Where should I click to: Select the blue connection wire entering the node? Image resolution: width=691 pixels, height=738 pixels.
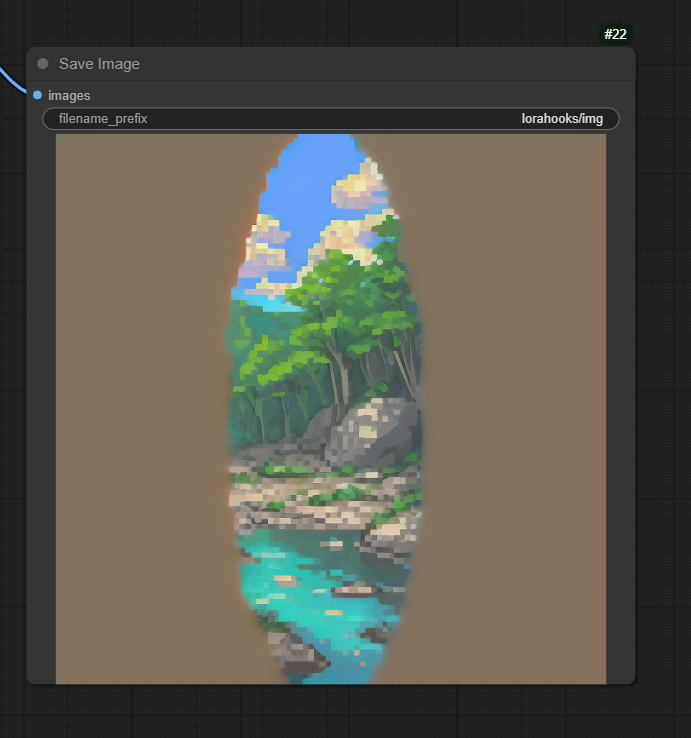[x=14, y=81]
